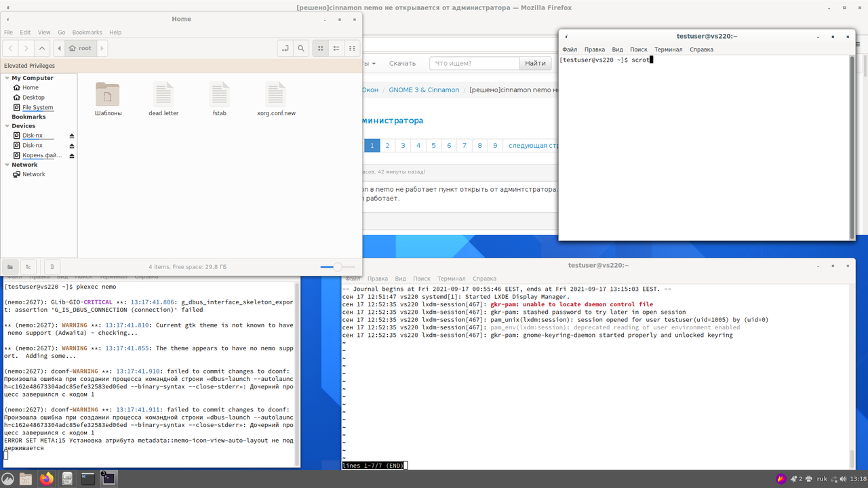Open the file manager launcher on the taskbar

click(26, 479)
